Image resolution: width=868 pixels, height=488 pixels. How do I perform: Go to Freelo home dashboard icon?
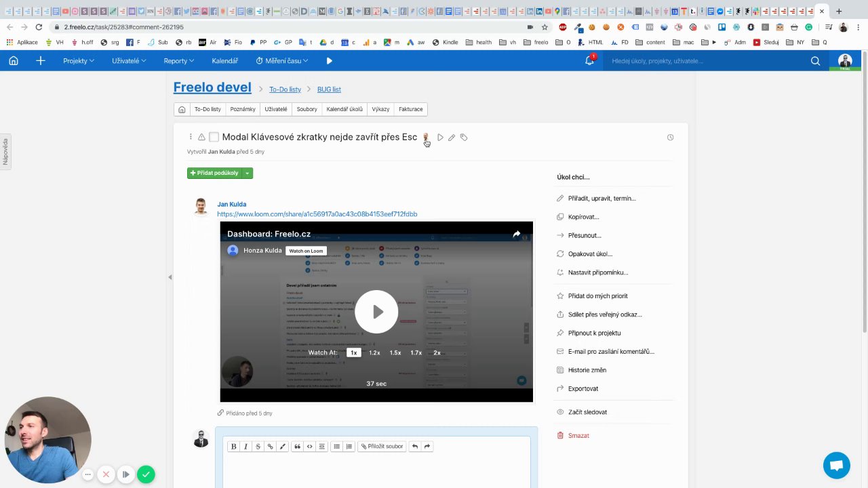pos(14,61)
